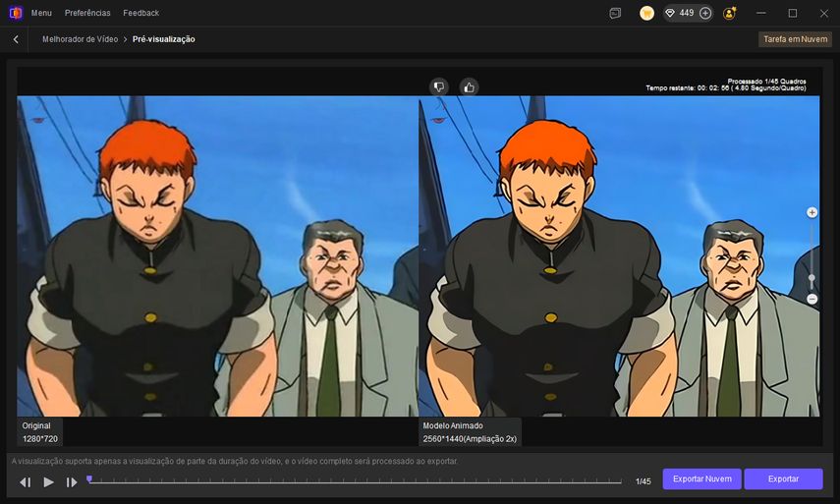Click the middle of the preview timeline
This screenshot has height=504, width=840.
pyautogui.click(x=356, y=482)
